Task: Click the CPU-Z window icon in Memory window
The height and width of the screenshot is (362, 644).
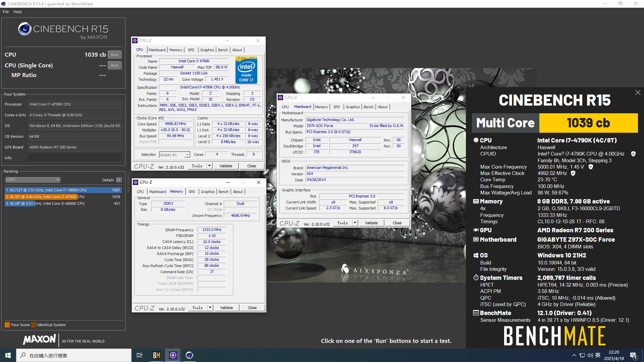Action: (x=136, y=182)
